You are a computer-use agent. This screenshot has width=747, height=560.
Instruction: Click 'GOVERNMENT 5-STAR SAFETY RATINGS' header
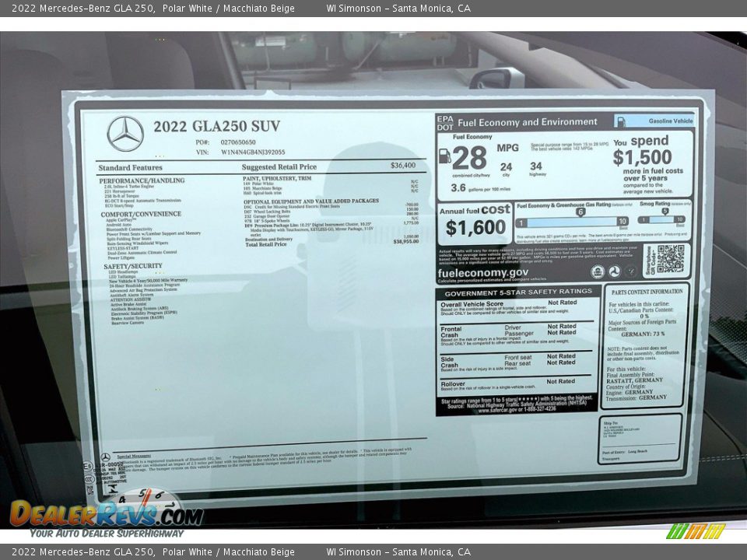518,293
